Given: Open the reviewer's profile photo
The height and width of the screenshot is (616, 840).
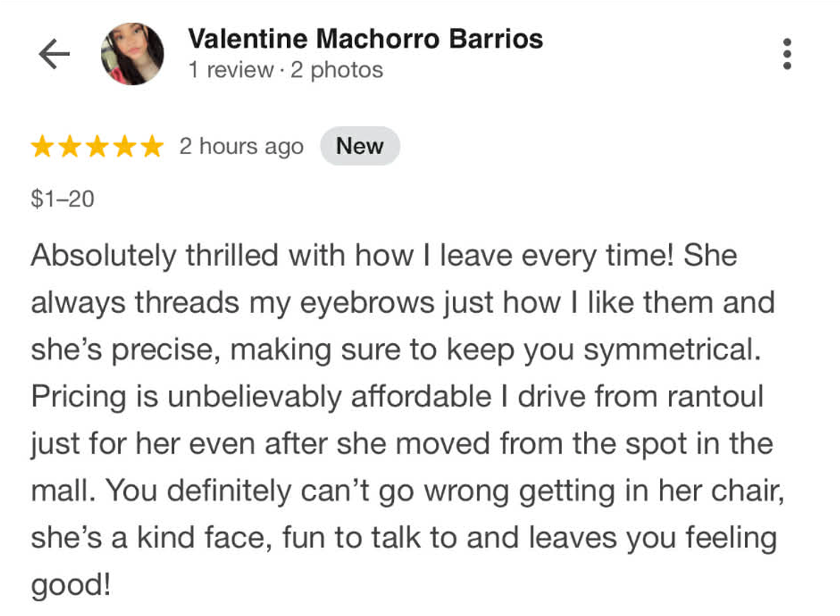Looking at the screenshot, I should 133,54.
